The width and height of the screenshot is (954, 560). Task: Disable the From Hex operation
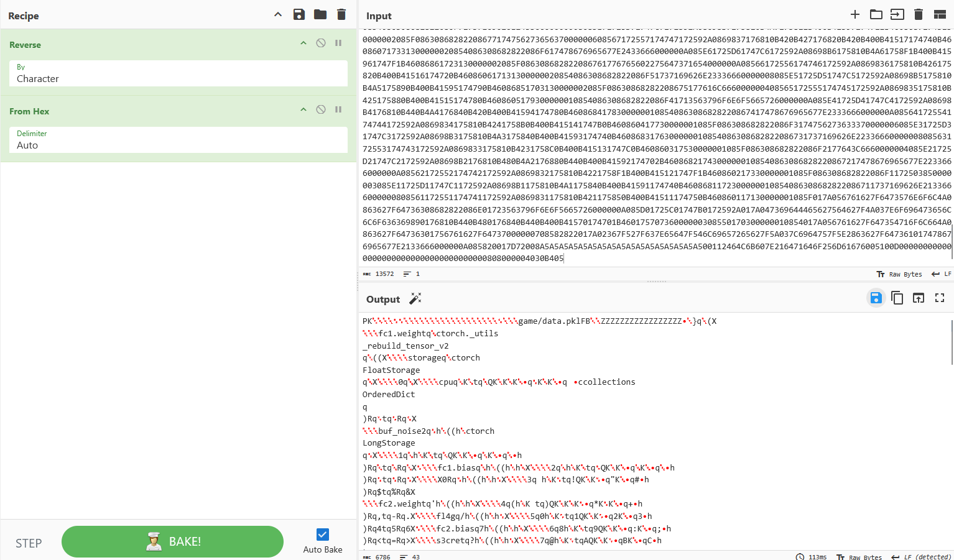click(x=321, y=109)
